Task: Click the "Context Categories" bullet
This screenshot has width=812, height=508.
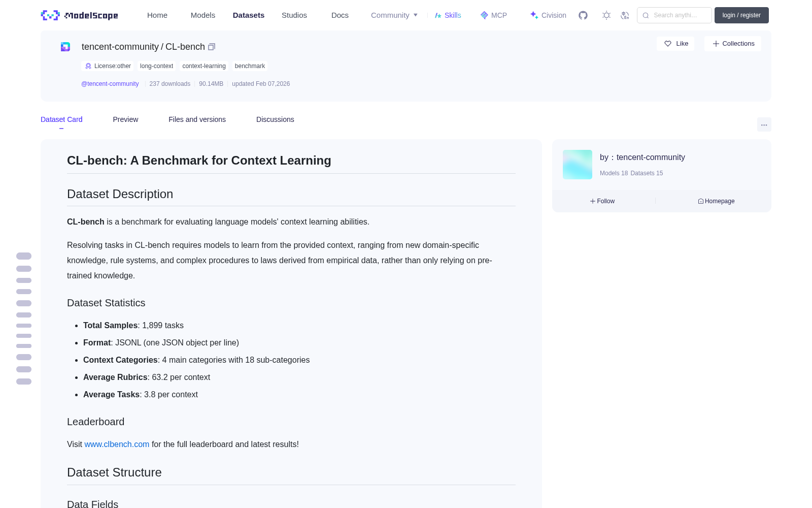Action: click(196, 360)
